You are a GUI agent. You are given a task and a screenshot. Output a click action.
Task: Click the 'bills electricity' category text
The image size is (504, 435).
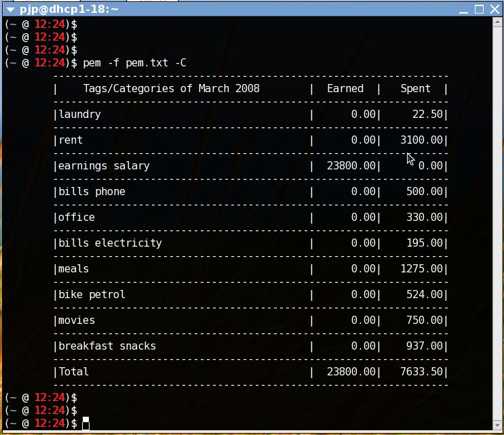[110, 243]
